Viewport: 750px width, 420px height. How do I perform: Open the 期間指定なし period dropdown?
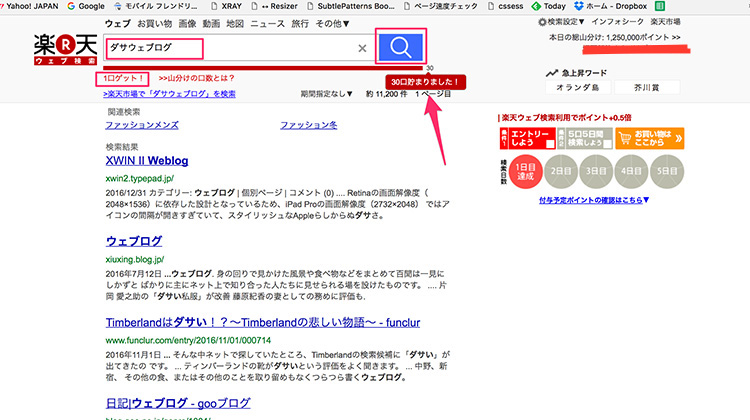point(327,94)
